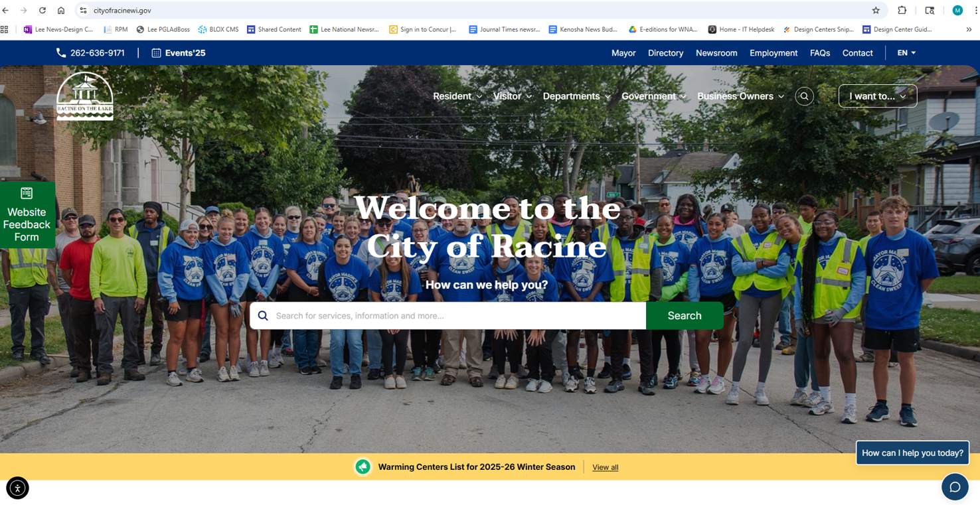Viewport: 980px width, 505px height.
Task: Click the round search icon in navigation
Action: click(804, 96)
